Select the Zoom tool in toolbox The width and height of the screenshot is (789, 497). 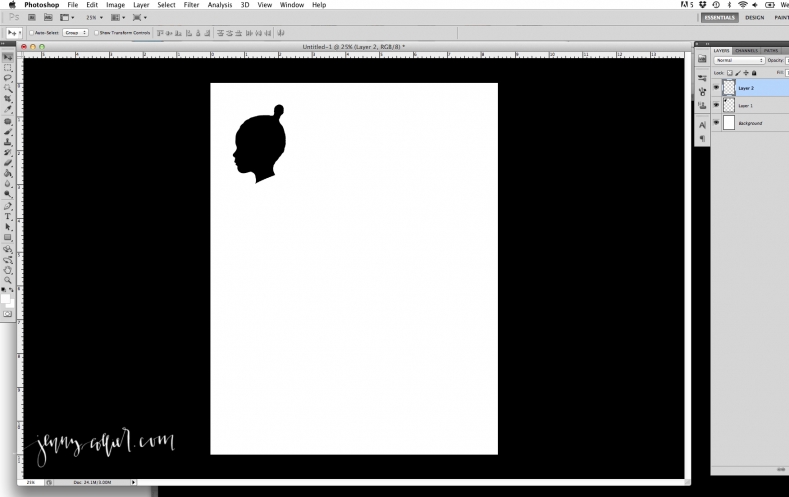click(8, 280)
